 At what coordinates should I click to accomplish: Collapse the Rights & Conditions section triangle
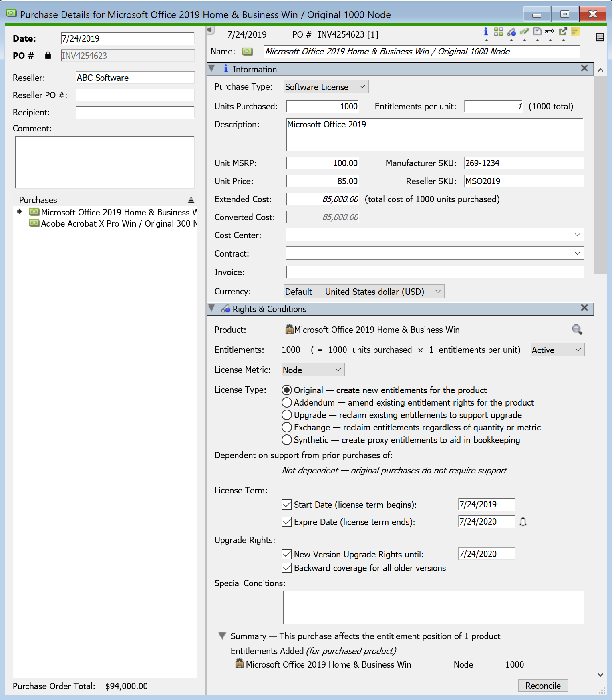click(x=212, y=308)
